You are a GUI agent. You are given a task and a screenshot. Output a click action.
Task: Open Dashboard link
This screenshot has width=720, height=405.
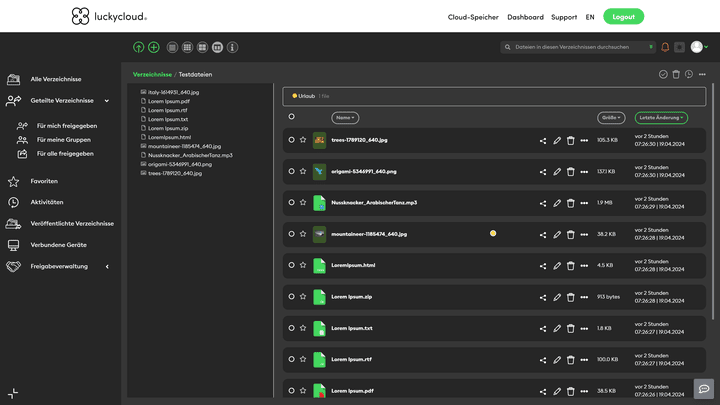pos(525,17)
